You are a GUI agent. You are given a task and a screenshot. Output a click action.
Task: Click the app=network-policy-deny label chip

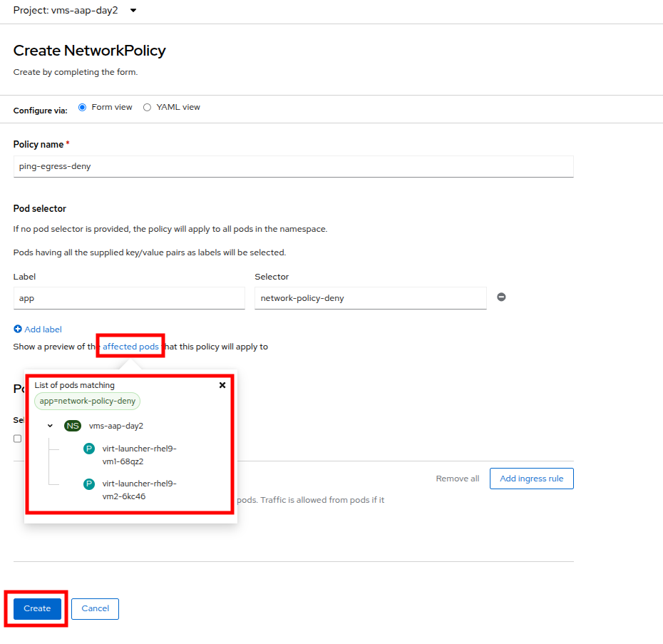tap(88, 401)
